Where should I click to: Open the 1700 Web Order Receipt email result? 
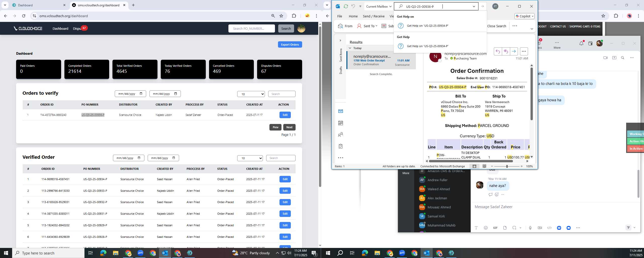pyautogui.click(x=381, y=60)
